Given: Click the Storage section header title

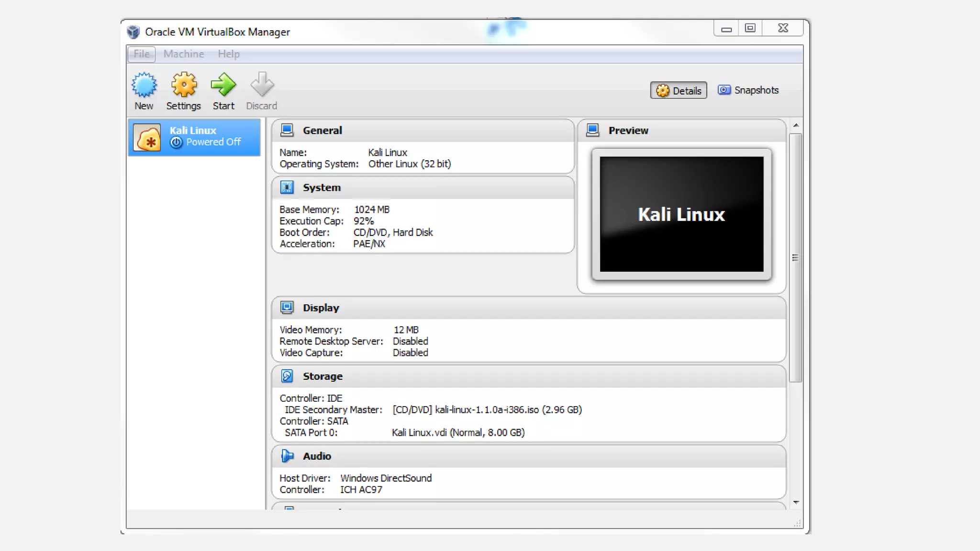Looking at the screenshot, I should click(323, 376).
